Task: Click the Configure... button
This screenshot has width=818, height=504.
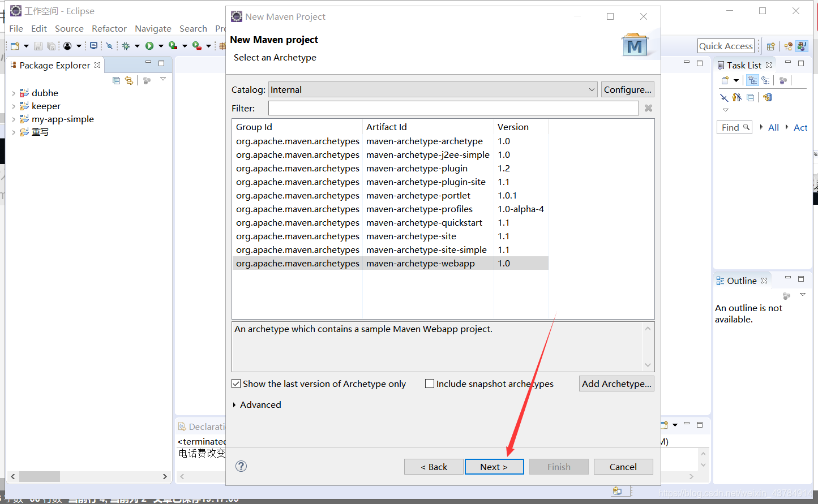Action: pyautogui.click(x=628, y=89)
